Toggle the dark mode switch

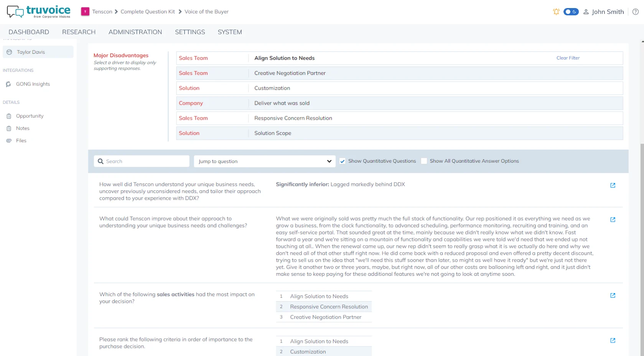(x=571, y=12)
